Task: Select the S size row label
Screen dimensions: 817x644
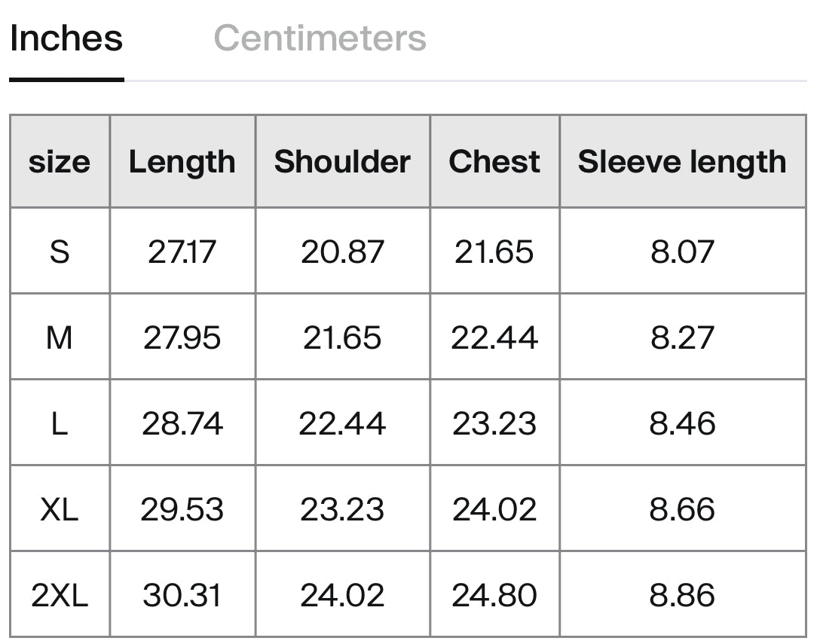Action: [60, 252]
